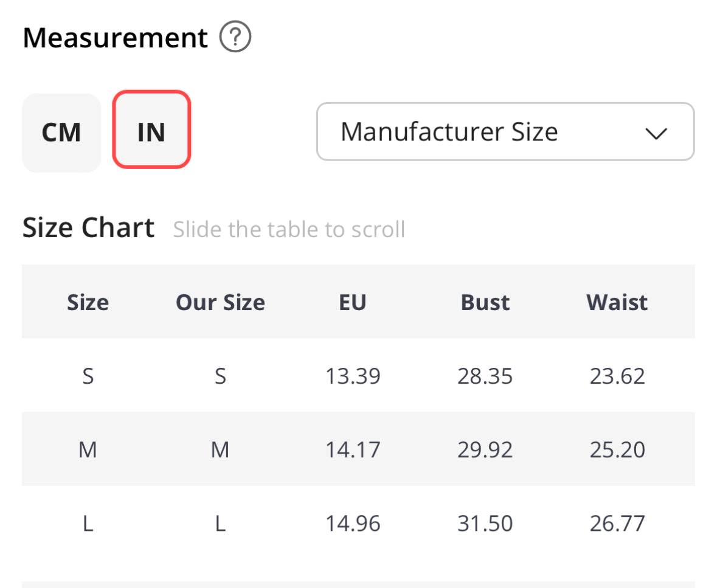Select the EU column header
This screenshot has width=717, height=588.
click(353, 302)
